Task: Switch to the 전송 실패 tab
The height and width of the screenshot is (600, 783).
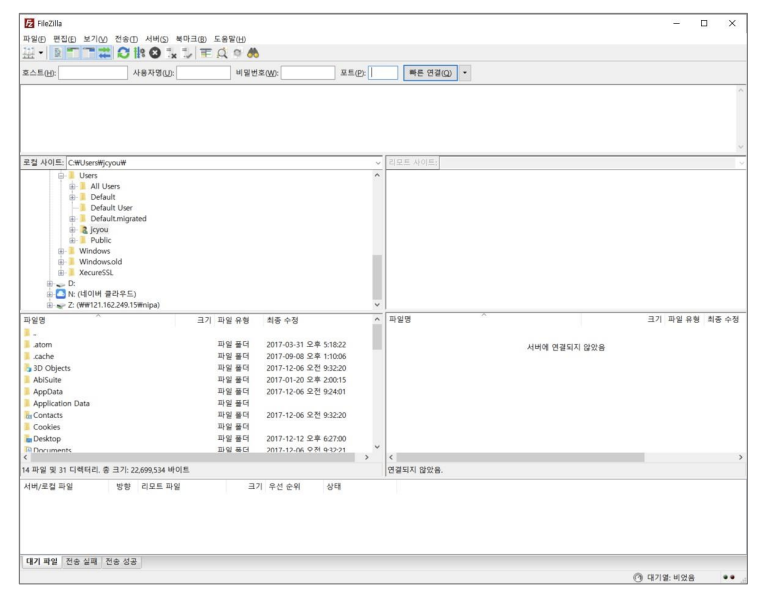Action: coord(82,562)
